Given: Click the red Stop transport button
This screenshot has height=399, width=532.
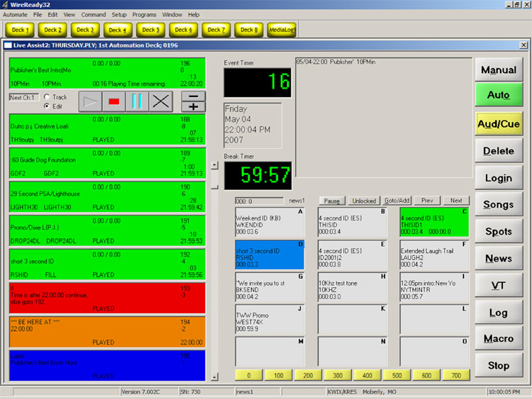Looking at the screenshot, I should pos(113,102).
